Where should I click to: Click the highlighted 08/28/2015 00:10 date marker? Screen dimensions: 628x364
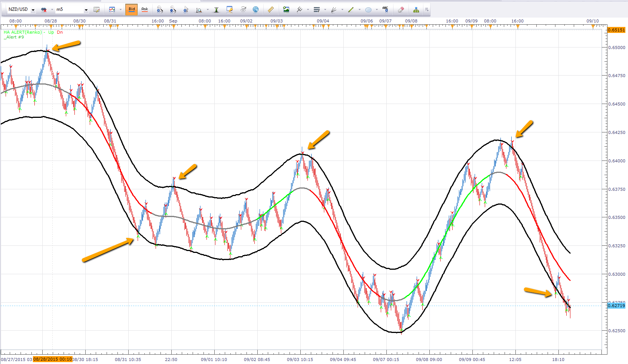pos(52,359)
